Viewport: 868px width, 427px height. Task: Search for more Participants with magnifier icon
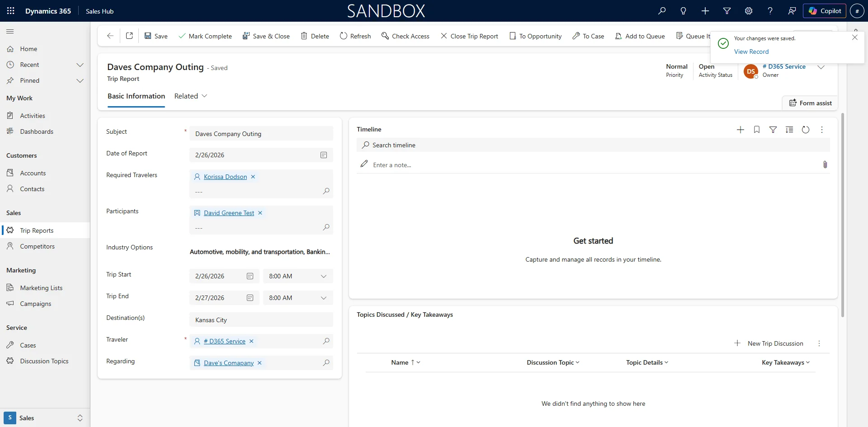click(326, 227)
